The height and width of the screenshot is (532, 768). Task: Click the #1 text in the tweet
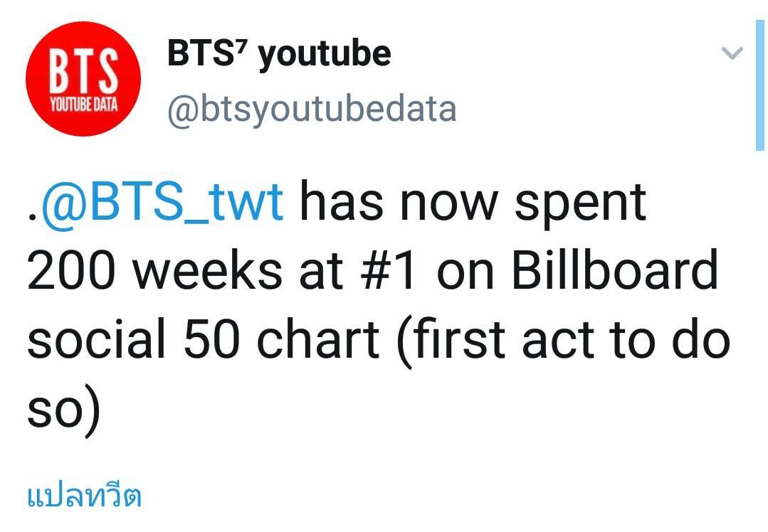(x=389, y=270)
